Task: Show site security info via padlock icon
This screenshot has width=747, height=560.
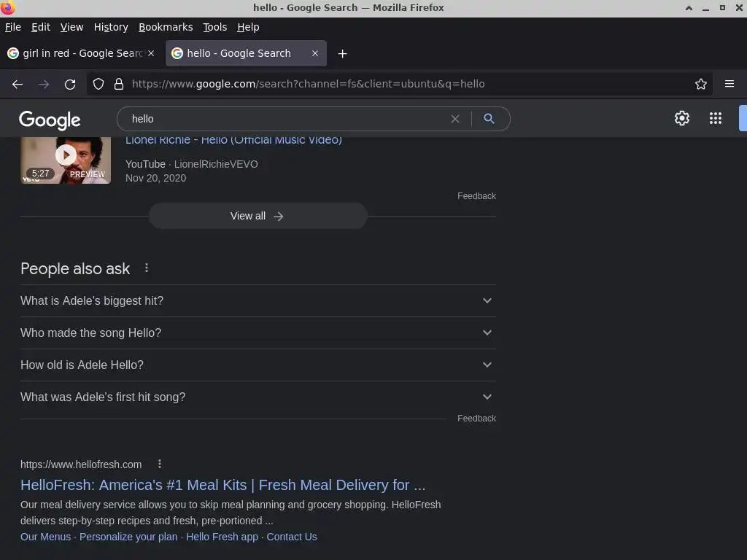Action: point(119,85)
